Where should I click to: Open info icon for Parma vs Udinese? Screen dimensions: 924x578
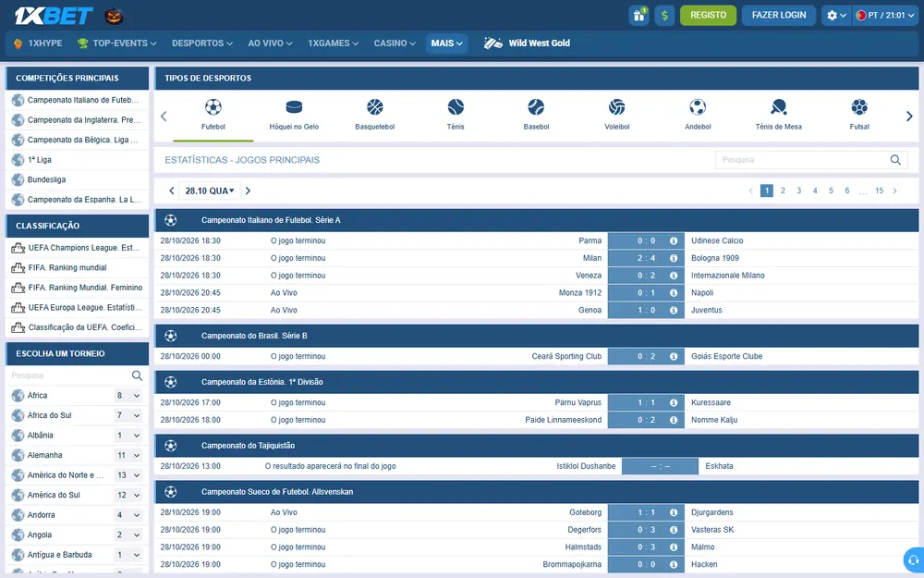[x=673, y=240]
